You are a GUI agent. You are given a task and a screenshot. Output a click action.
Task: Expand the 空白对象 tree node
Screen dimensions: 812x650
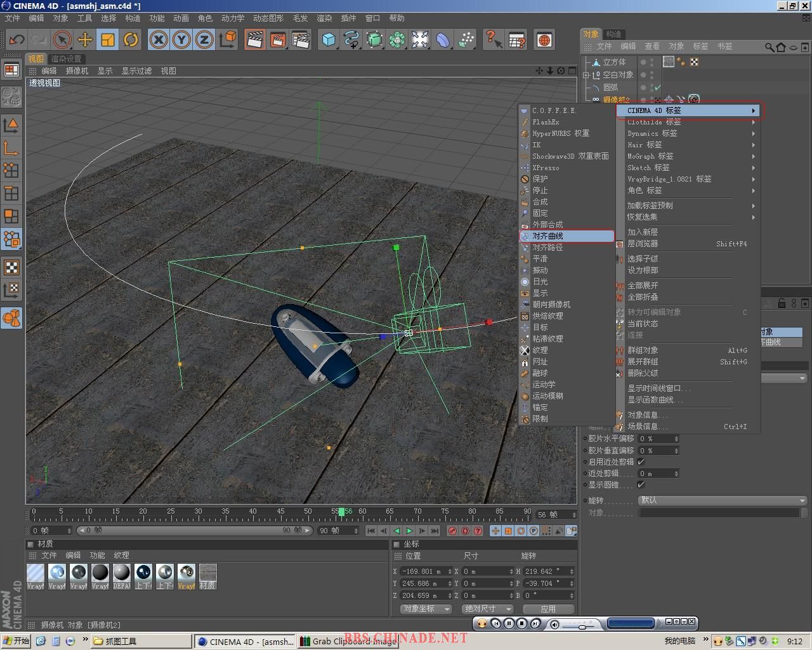pos(586,75)
